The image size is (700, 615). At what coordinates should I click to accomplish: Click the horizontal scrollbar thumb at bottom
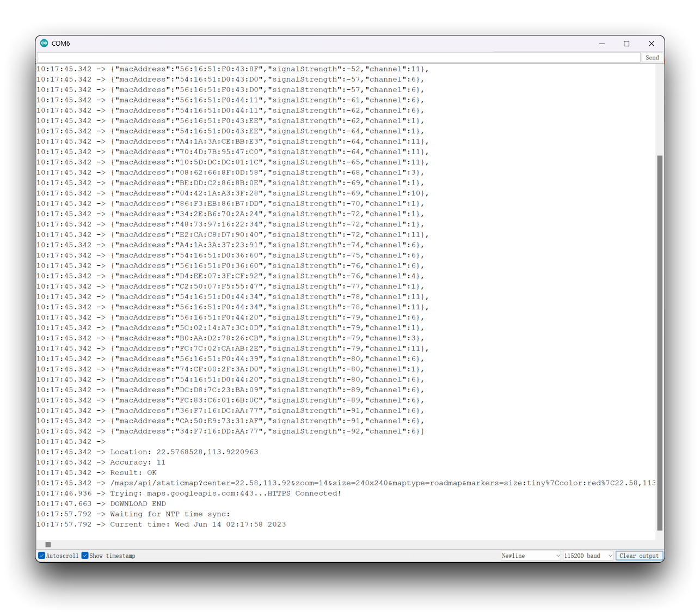pyautogui.click(x=48, y=544)
